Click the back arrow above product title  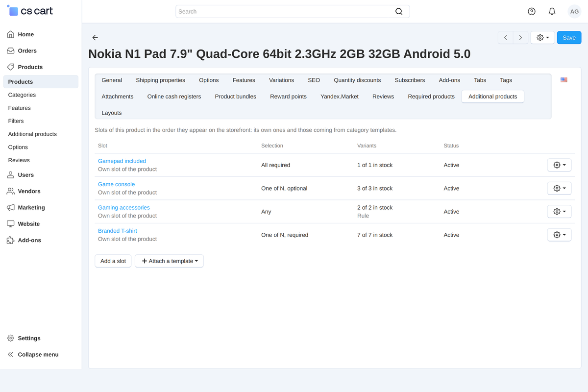click(95, 38)
